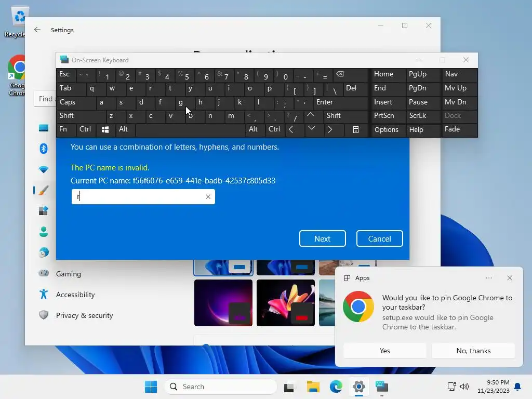Viewport: 532px width, 399px height.
Task: Tap the Home key on keyboard
Action: click(x=388, y=74)
